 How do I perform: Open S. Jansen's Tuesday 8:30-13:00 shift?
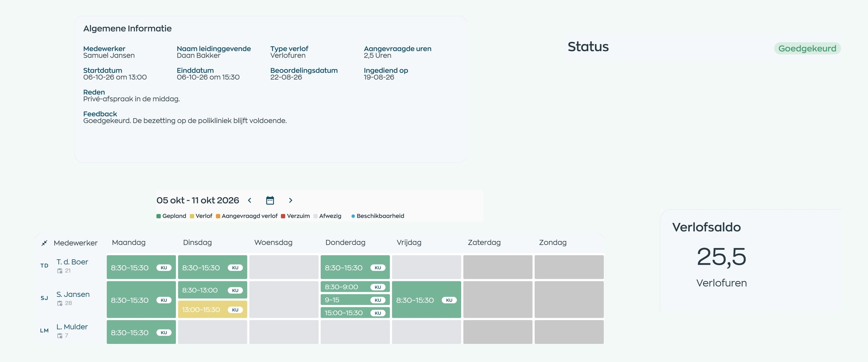212,290
